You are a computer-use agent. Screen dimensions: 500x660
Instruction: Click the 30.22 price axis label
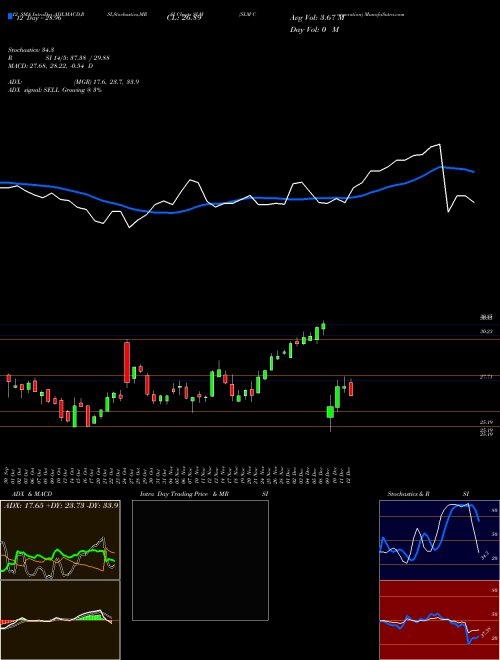[486, 332]
